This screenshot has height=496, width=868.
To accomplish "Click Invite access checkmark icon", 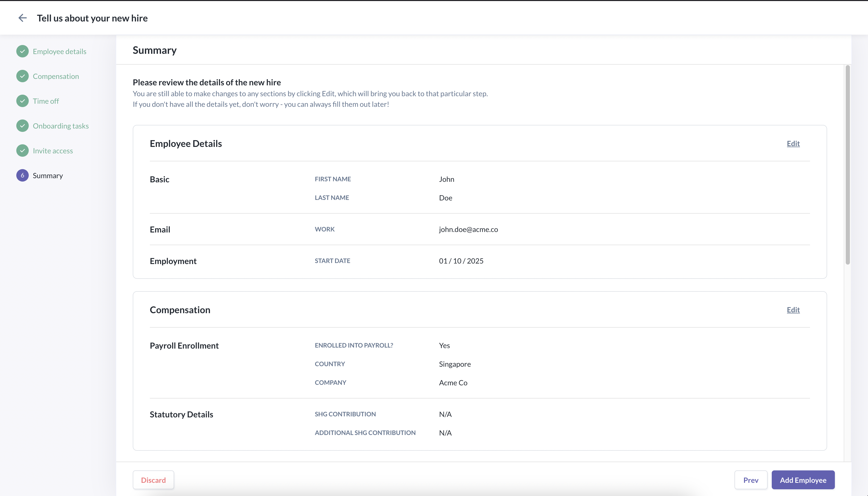I will 23,151.
